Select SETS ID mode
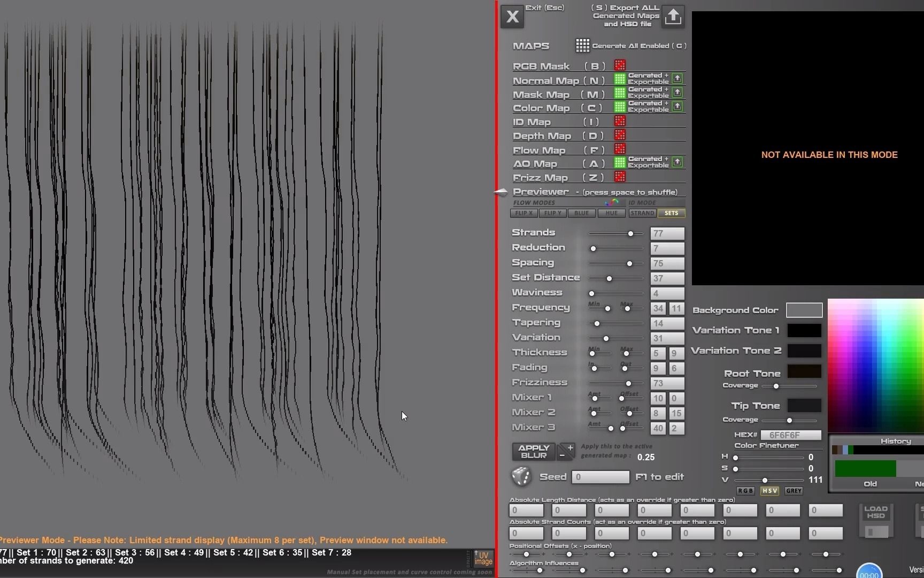Screen dimensions: 924x578 pos(672,213)
